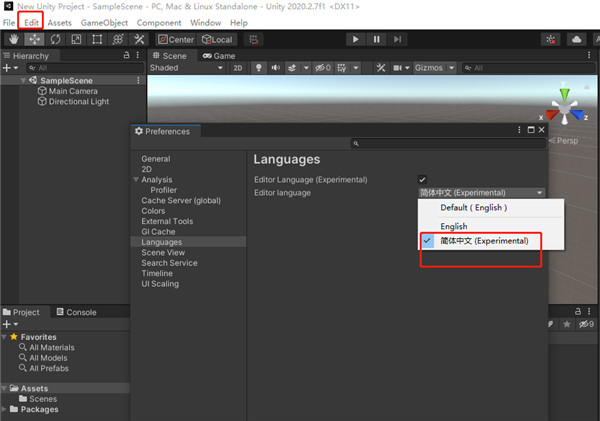The height and width of the screenshot is (421, 600).
Task: Toggle grid snapping icon in toolbar
Action: 254,39
